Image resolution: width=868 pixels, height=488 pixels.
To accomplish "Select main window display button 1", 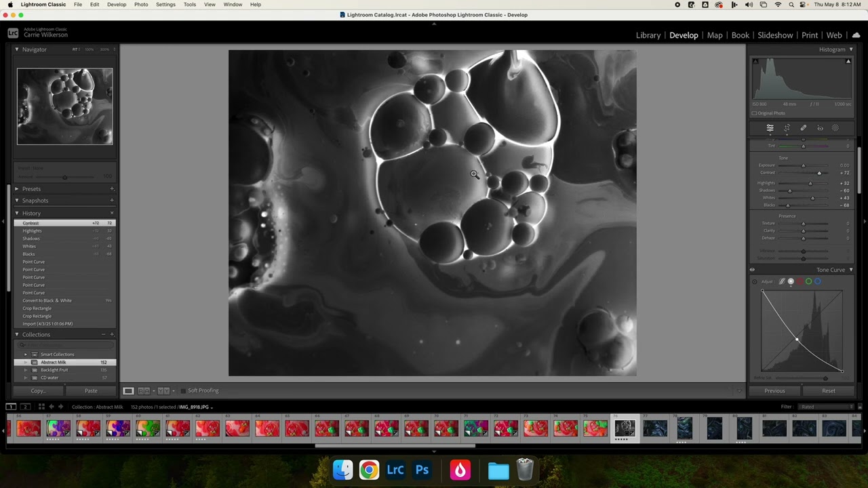I will (x=11, y=407).
